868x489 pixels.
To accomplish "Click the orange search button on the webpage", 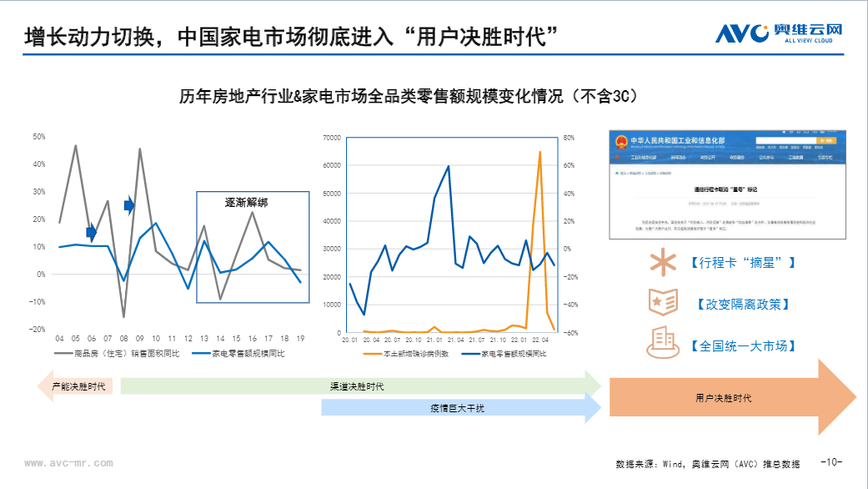I will coord(828,143).
